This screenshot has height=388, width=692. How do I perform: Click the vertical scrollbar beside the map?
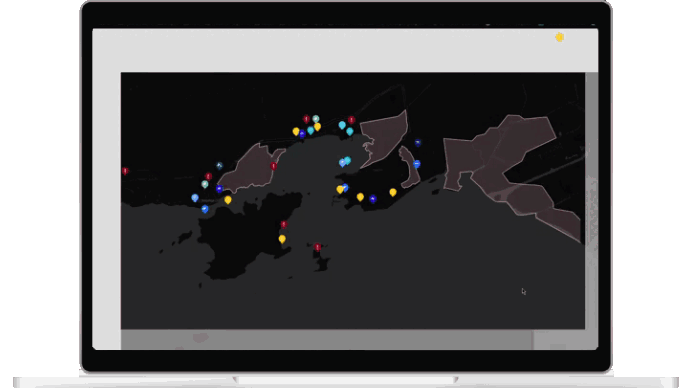point(591,201)
